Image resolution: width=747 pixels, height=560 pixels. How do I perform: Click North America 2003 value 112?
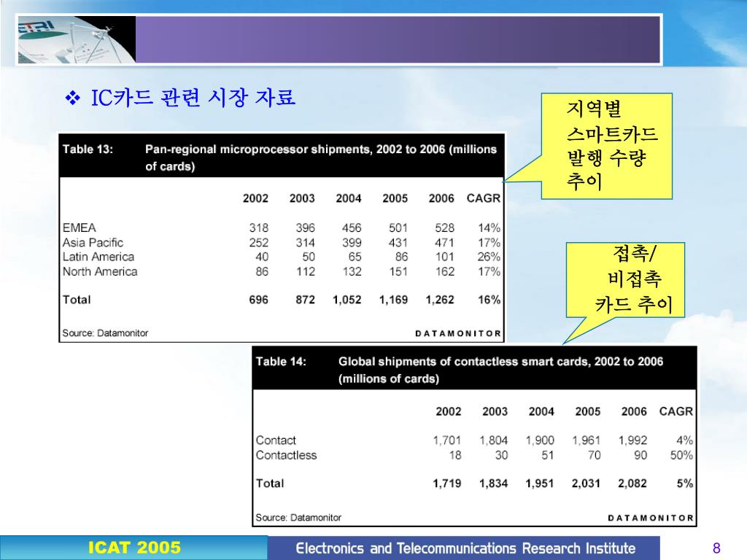pos(306,271)
